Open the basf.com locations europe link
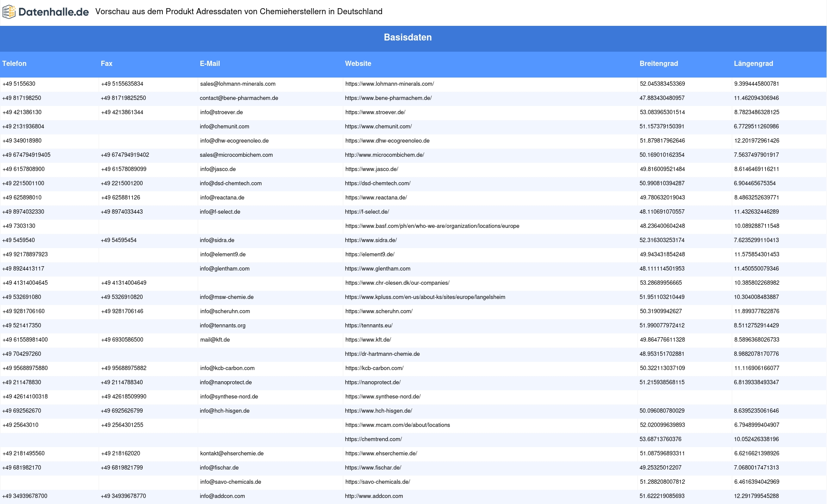The height and width of the screenshot is (504, 827). pos(432,226)
